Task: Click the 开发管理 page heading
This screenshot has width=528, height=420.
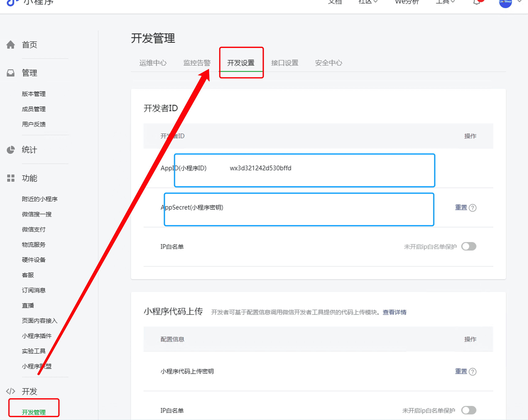Action: [153, 38]
